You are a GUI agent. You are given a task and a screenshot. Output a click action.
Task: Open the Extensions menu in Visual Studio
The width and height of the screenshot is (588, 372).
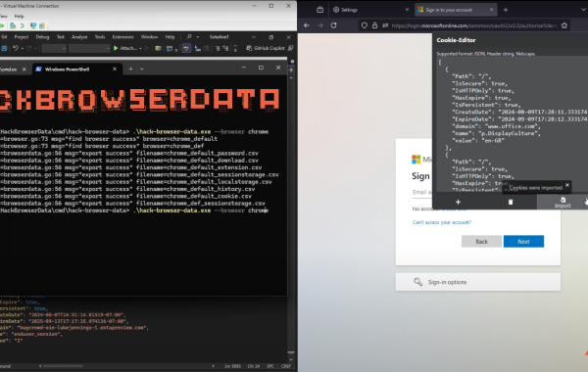tap(122, 37)
